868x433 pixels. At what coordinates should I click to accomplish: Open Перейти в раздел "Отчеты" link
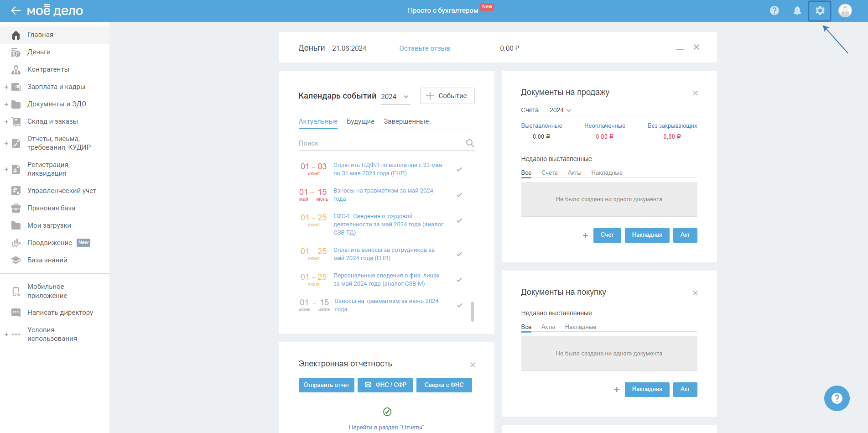tap(386, 428)
